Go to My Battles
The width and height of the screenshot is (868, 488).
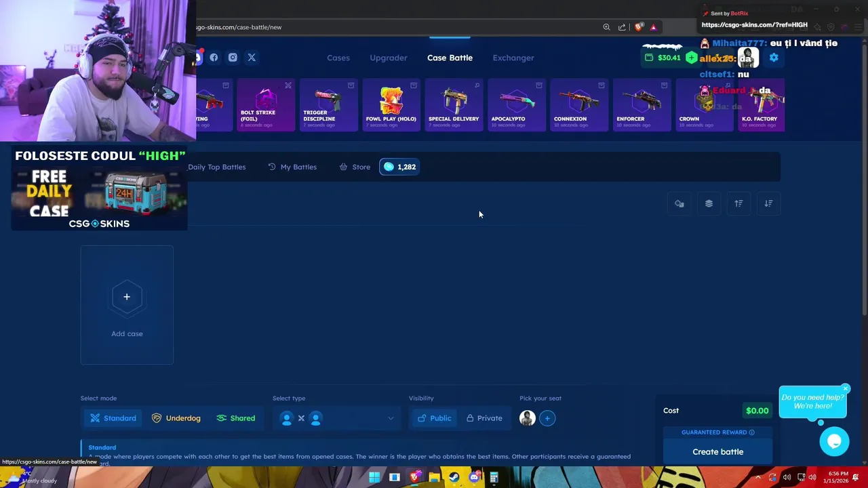tap(292, 167)
